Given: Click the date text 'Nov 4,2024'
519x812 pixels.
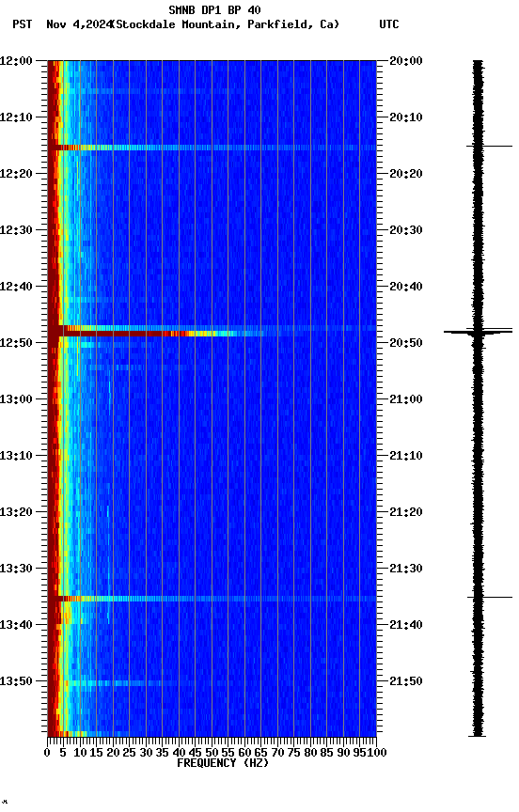Looking at the screenshot, I should [79, 24].
